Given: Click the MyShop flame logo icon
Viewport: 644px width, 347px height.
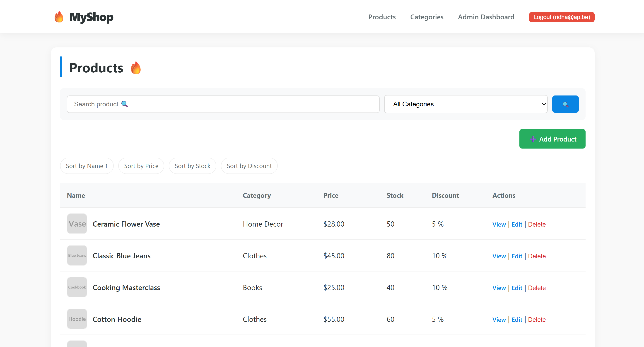Looking at the screenshot, I should [x=59, y=17].
